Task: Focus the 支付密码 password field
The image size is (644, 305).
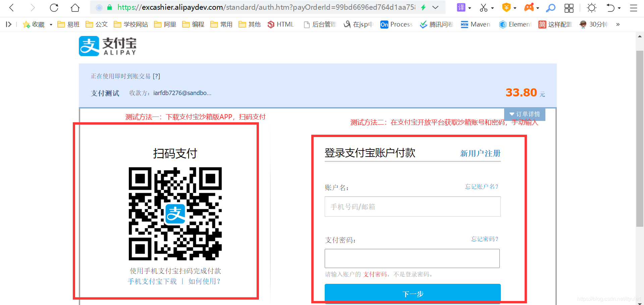Action: click(412, 258)
